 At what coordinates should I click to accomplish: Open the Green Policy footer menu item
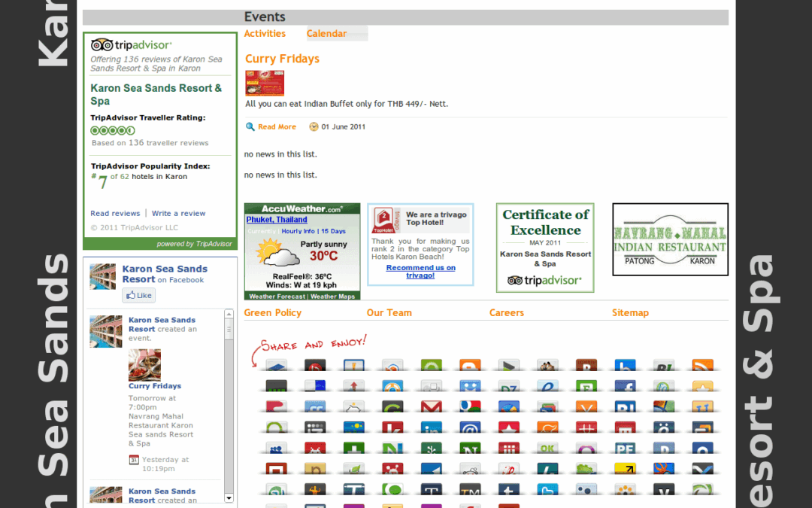[272, 312]
